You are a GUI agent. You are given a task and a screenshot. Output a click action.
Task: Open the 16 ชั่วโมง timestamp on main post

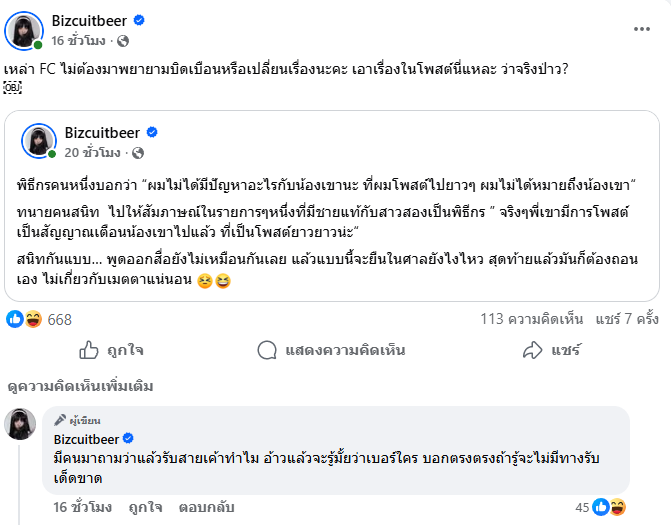tap(80, 42)
